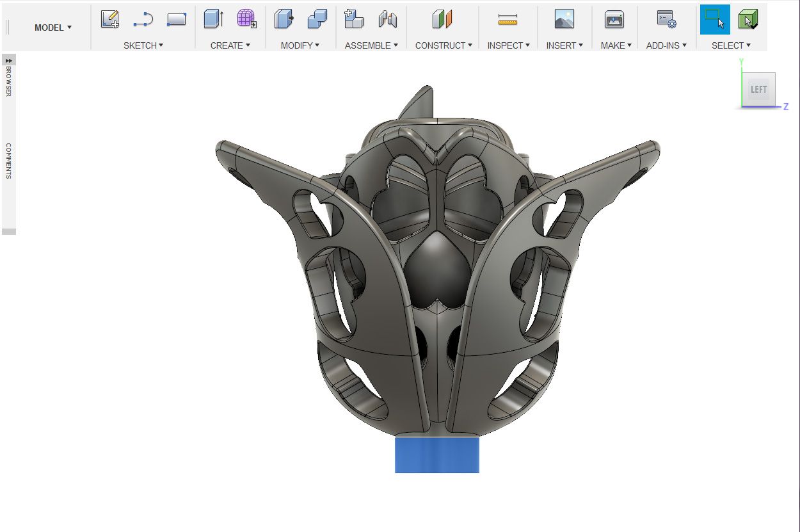
Task: Click the Measure ruler icon
Action: (508, 20)
